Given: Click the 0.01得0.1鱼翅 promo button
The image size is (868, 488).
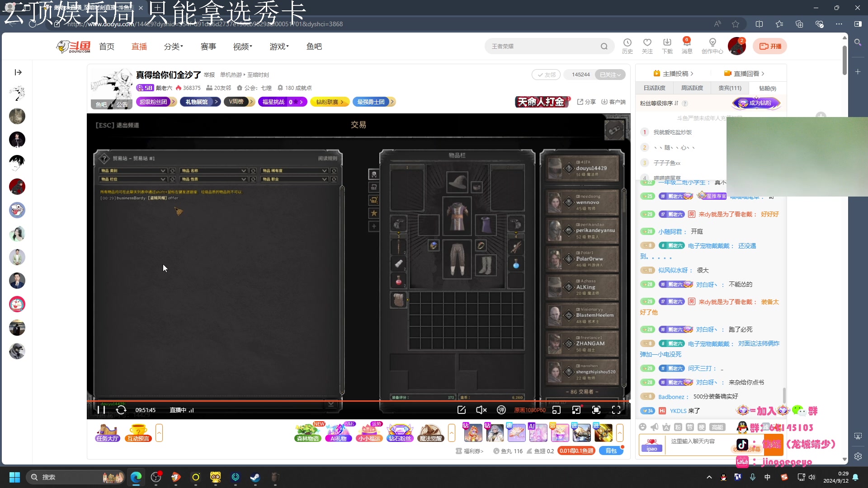Looking at the screenshot, I should [576, 451].
